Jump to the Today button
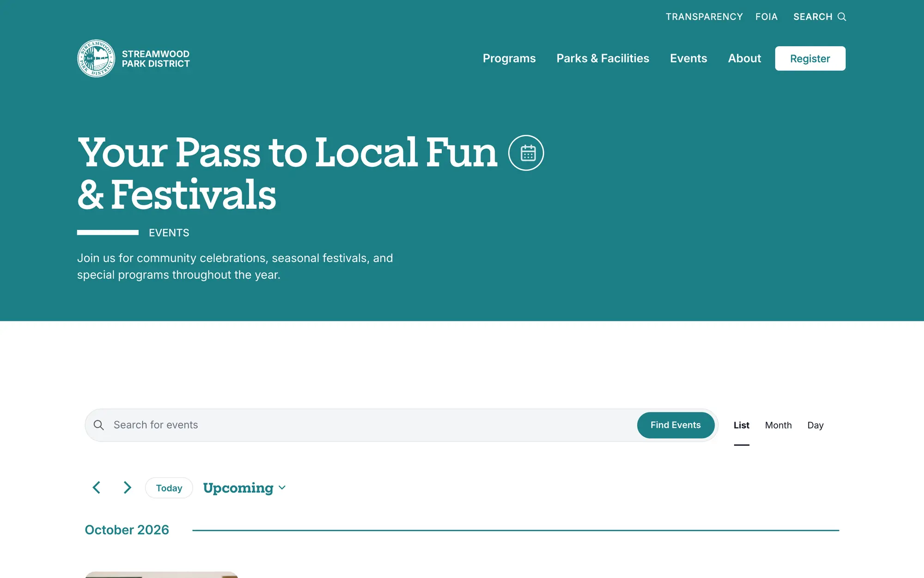Viewport: 924px width, 578px height. click(x=169, y=488)
